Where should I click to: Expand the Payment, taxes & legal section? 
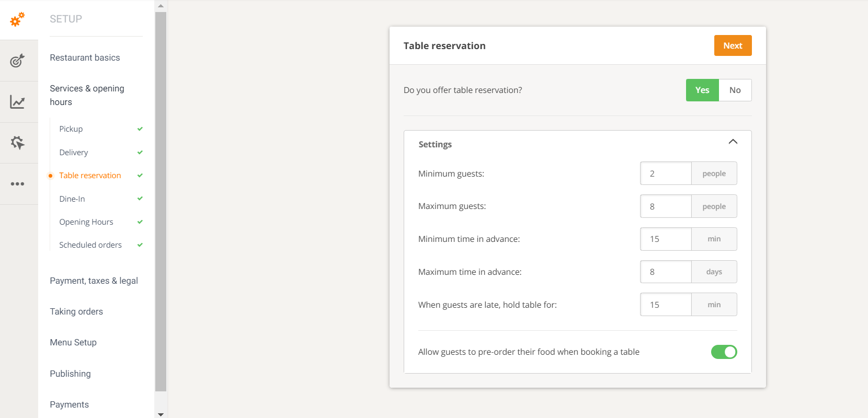pyautogui.click(x=94, y=281)
